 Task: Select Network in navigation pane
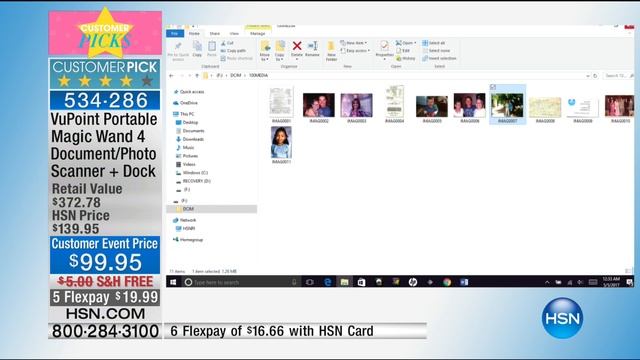click(184, 220)
